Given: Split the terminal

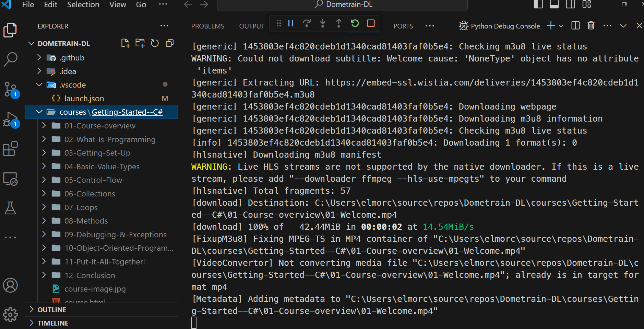Looking at the screenshot, I should (575, 26).
